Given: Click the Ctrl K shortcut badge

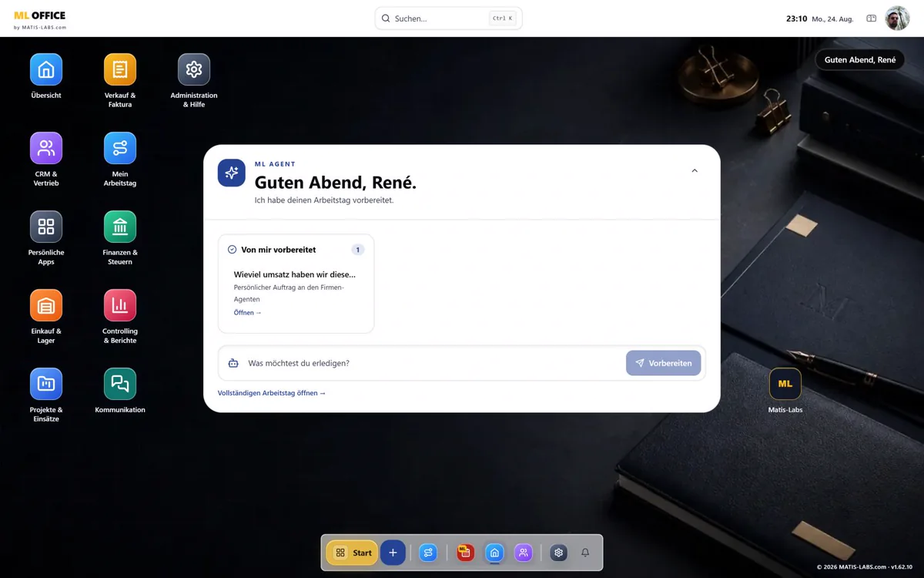Looking at the screenshot, I should (502, 18).
